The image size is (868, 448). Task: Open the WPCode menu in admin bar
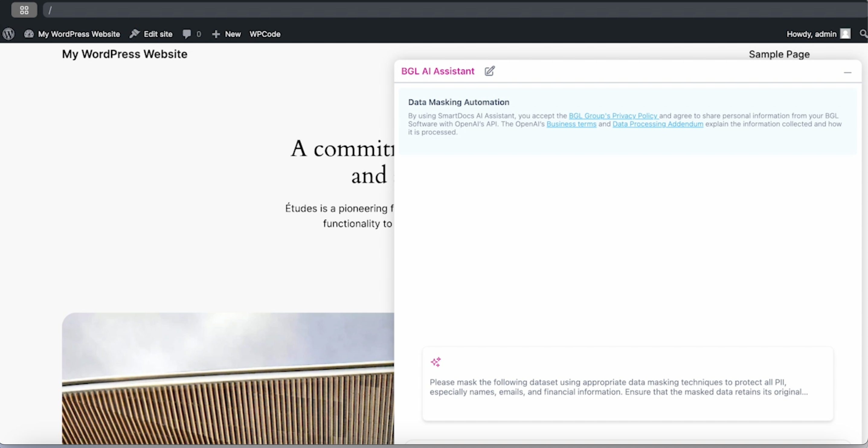(x=265, y=34)
